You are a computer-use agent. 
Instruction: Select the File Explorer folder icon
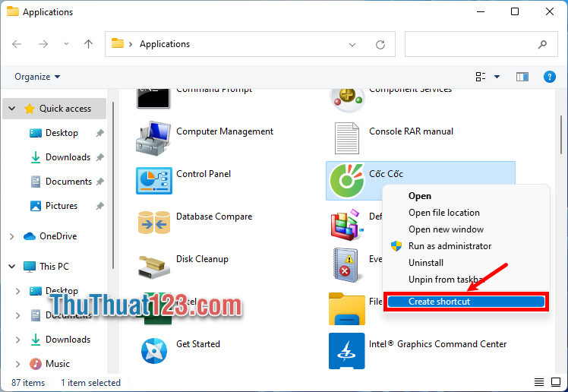coord(347,308)
